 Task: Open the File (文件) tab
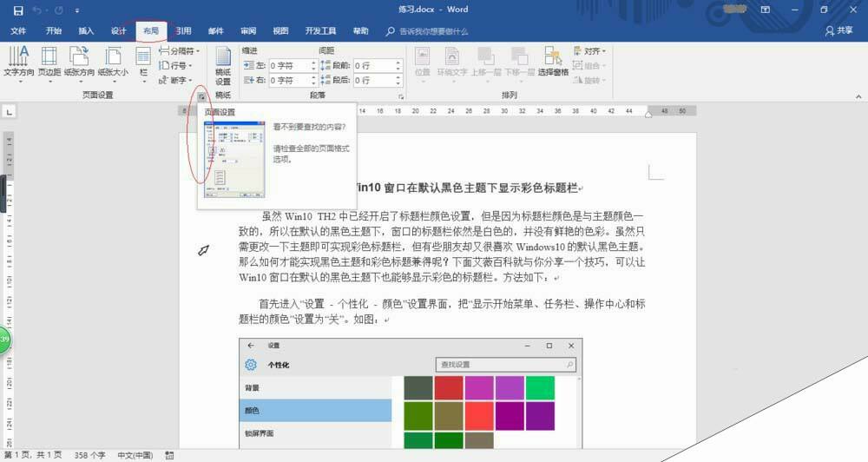18,31
